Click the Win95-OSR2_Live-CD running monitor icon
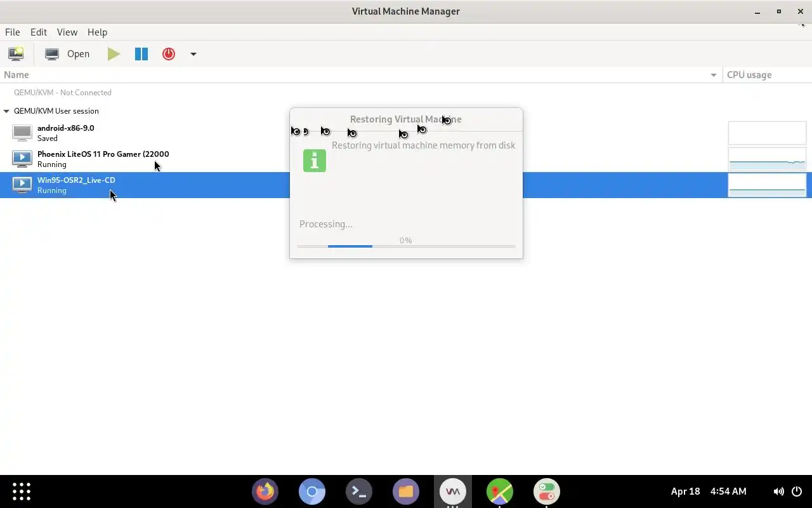This screenshot has width=812, height=508. pos(22,185)
